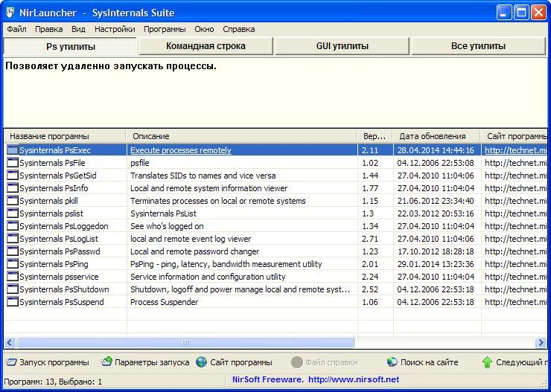
Task: Select 'Translates SIDs to names and vice versa'
Action: pos(203,176)
